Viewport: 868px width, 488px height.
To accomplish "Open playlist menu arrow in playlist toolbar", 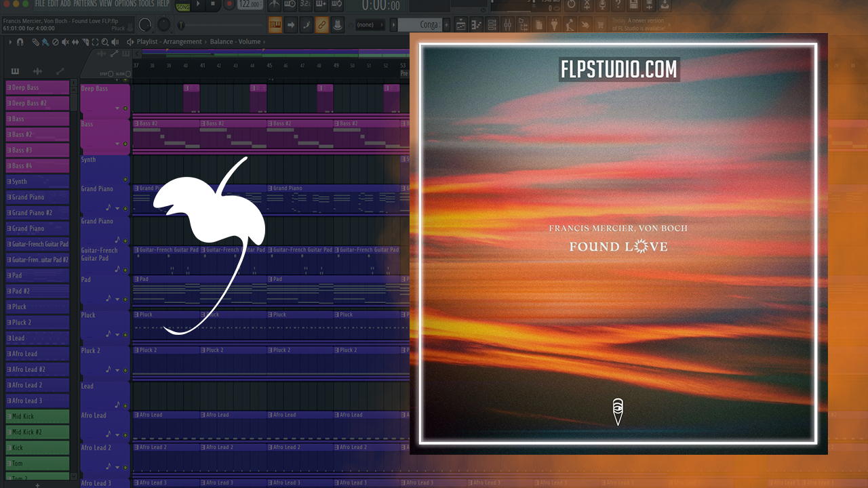I will tap(10, 42).
